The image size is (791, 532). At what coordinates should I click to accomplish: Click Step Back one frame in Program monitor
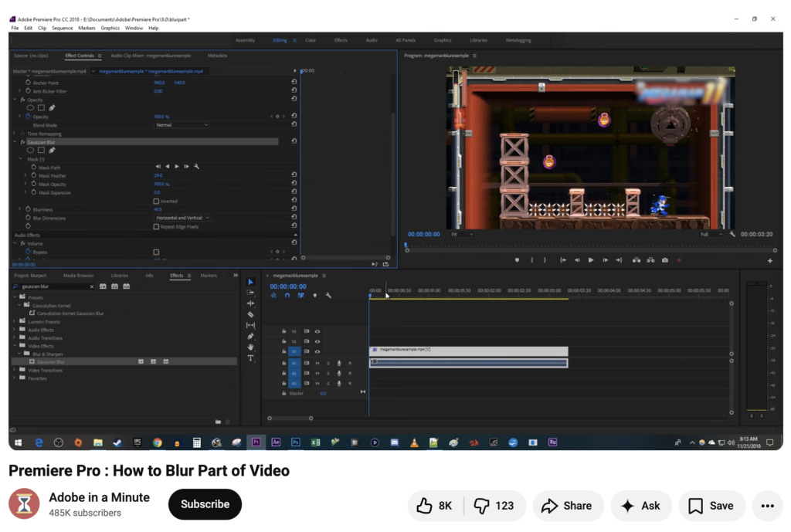577,260
